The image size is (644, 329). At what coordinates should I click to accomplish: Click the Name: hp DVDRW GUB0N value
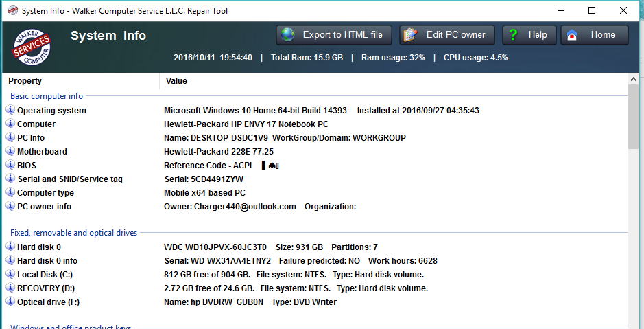coord(213,302)
